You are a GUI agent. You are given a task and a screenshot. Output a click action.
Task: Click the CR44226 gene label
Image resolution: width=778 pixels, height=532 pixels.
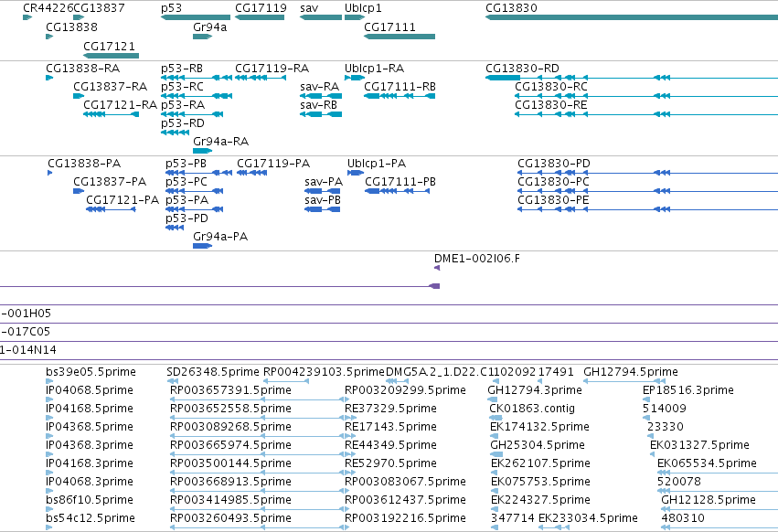[x=48, y=8]
